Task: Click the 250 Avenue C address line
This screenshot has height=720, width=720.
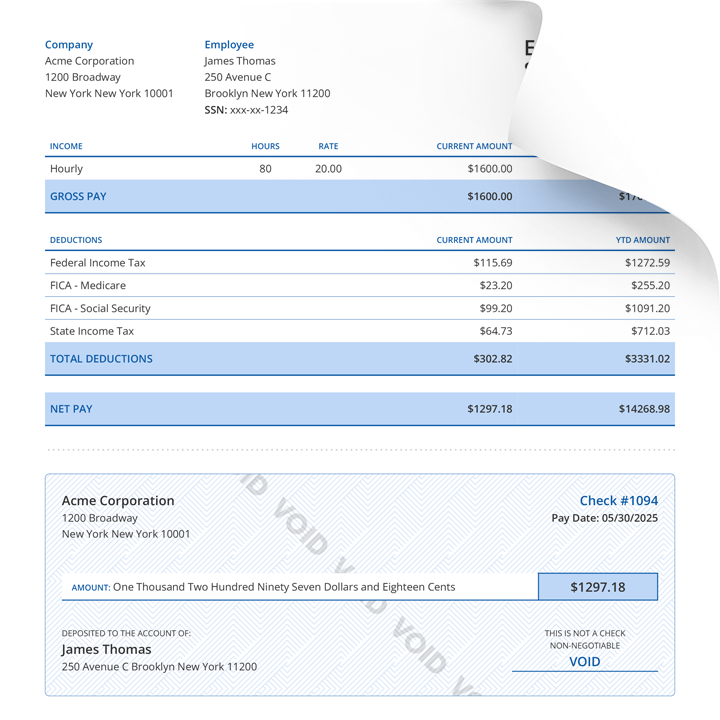Action: (237, 77)
